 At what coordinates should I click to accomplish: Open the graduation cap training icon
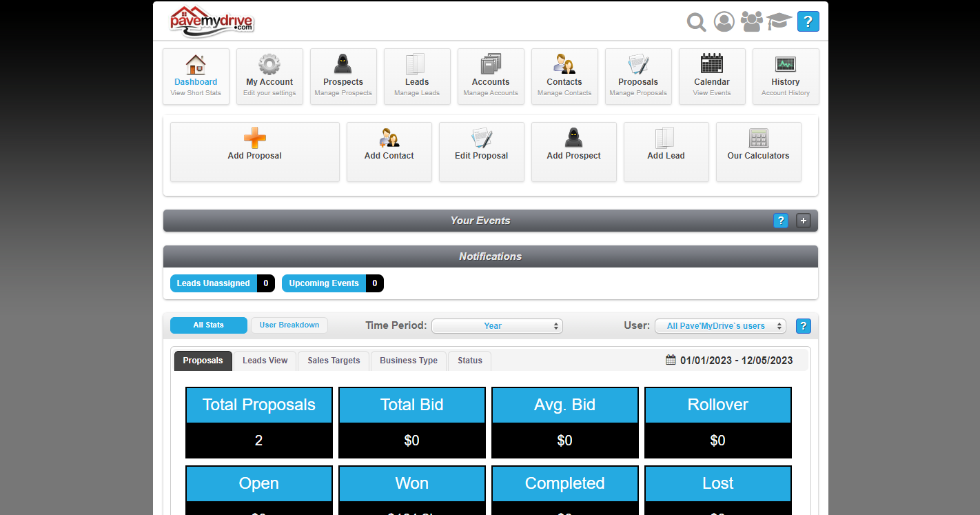point(779,21)
